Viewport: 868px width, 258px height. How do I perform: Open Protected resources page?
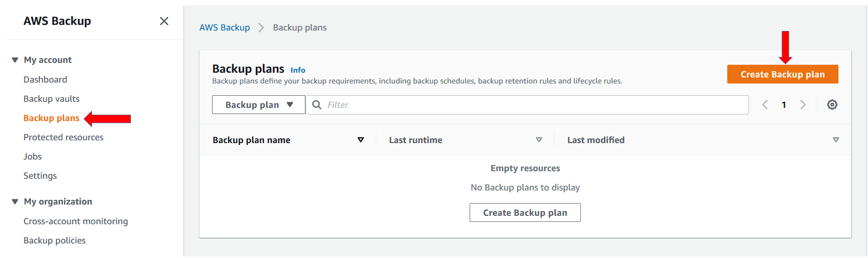pyautogui.click(x=63, y=137)
